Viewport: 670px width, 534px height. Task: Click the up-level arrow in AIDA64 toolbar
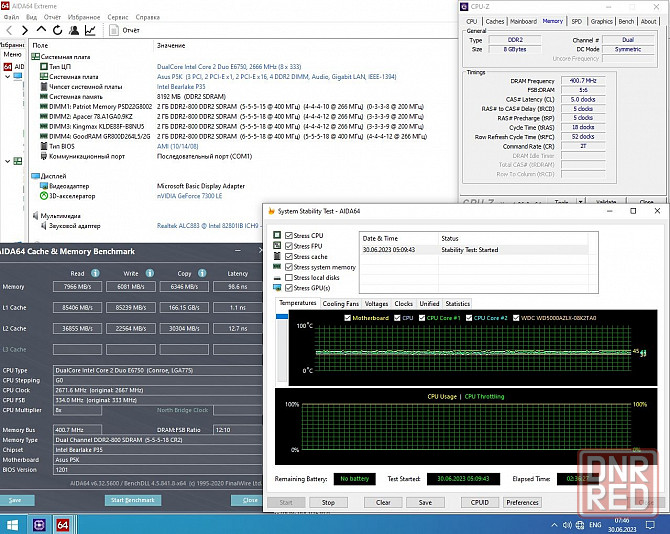pos(41,29)
